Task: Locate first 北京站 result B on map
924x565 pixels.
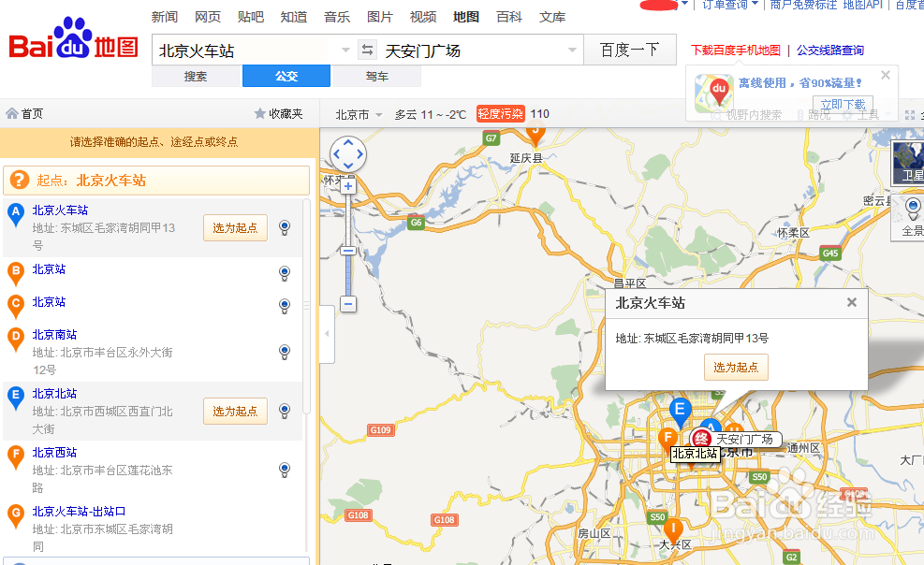Action: 285,273
